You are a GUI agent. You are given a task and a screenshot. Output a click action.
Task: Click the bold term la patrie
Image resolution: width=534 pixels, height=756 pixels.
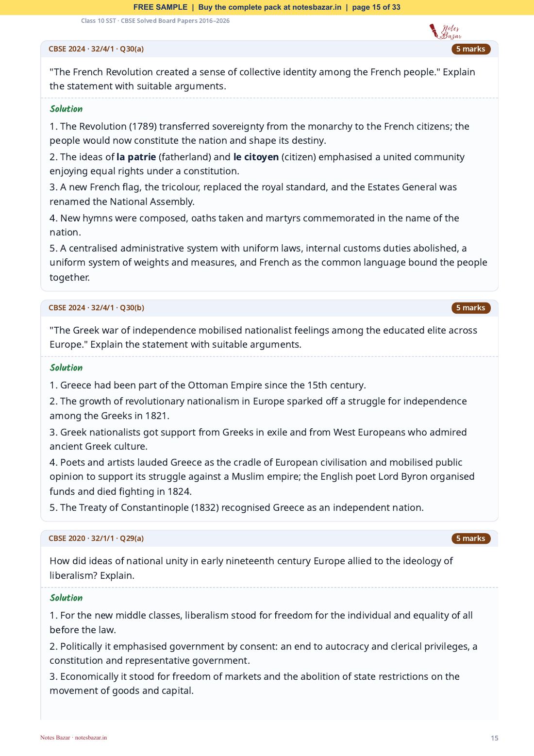(136, 157)
